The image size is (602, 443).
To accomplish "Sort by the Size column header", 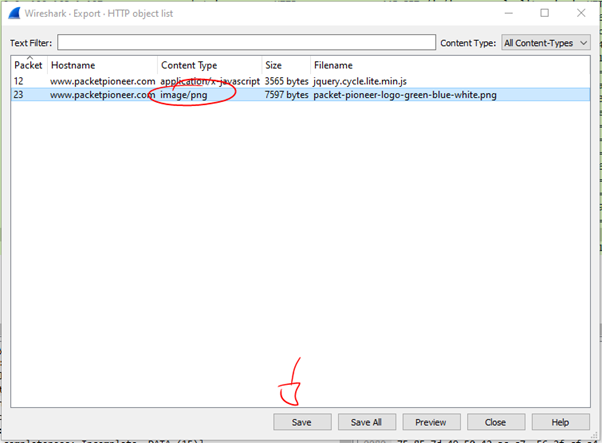I will (284, 65).
